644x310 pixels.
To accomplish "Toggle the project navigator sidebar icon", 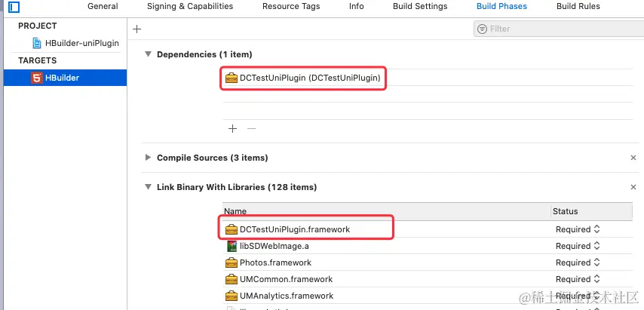I will pos(14,7).
